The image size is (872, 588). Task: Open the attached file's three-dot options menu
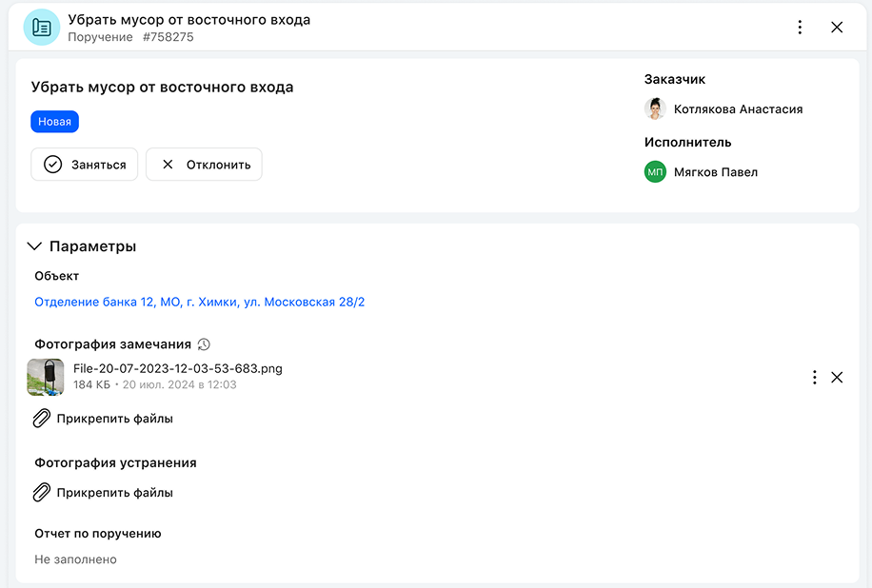coord(814,378)
